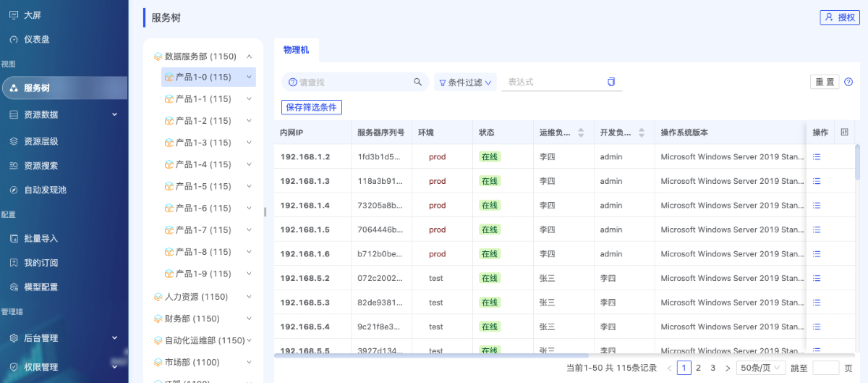Open 仪表盘 in sidebar

[x=36, y=39]
